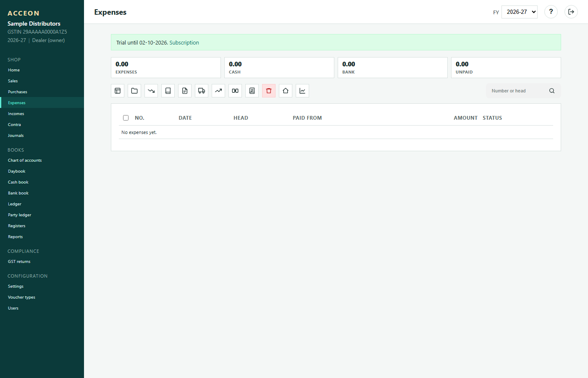This screenshot has height=378, width=588.
Task: Click the line chart icon in the toolbar
Action: [302, 91]
